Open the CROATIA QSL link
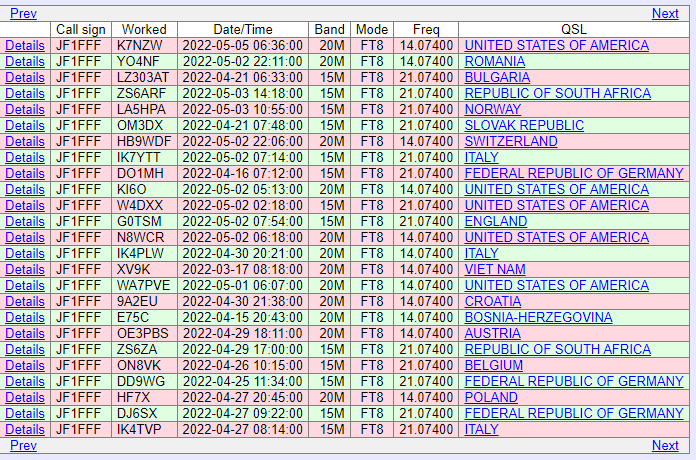 [492, 301]
